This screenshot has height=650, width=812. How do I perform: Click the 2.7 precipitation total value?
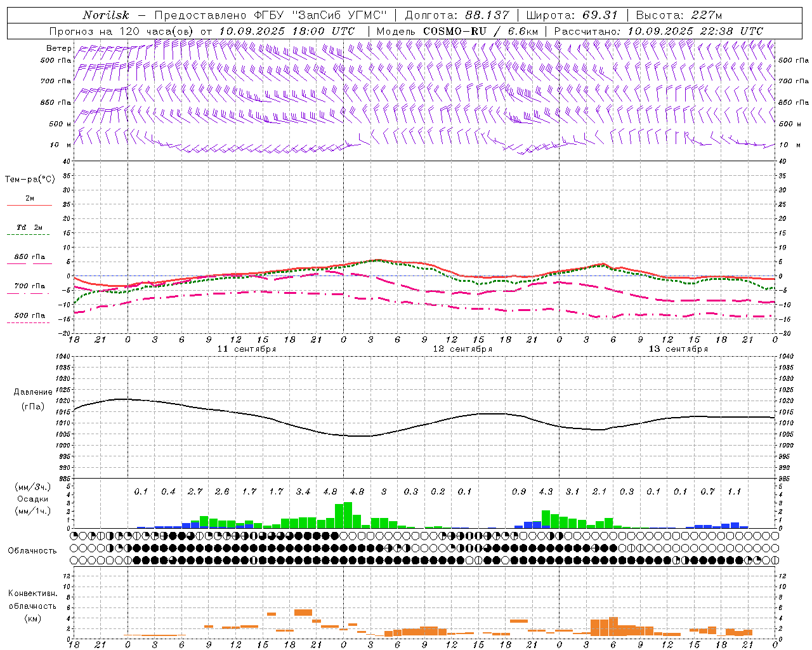pos(195,492)
